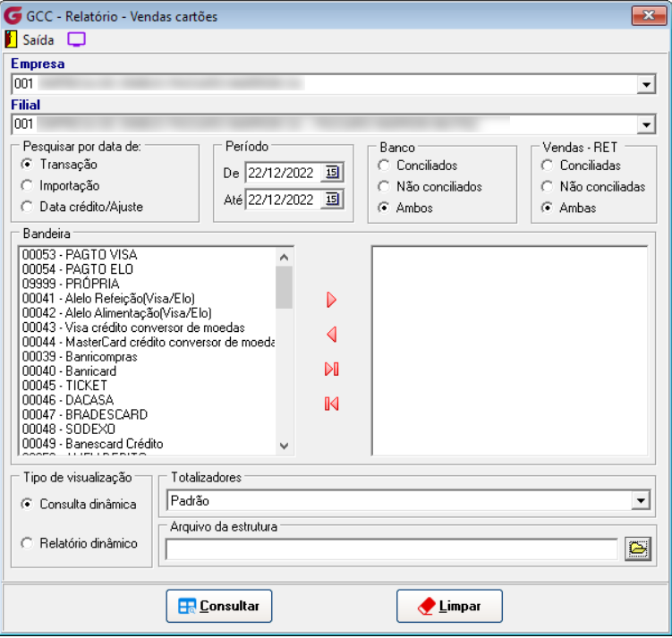The width and height of the screenshot is (672, 638).
Task: Expand the Empresa dropdown
Action: [646, 84]
